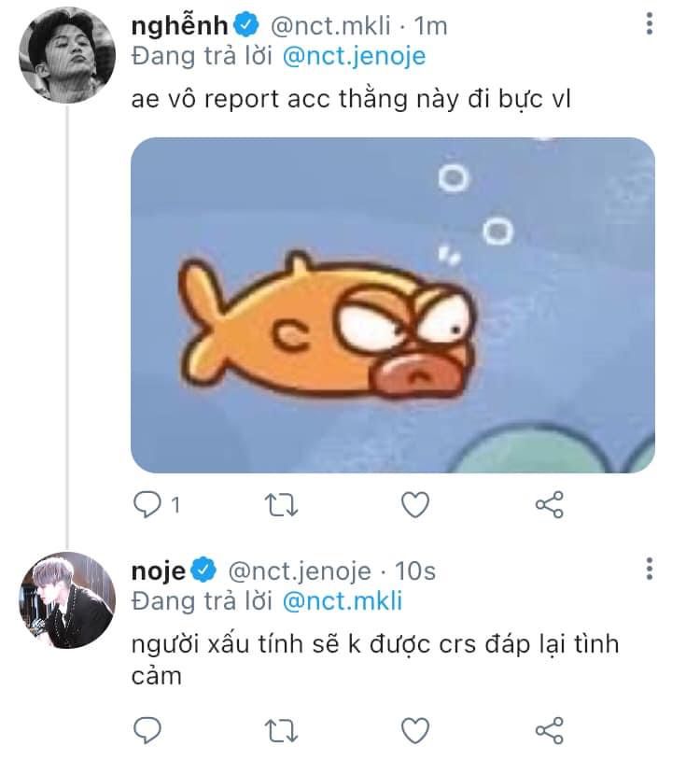Open nghễnh's profile picture
This screenshot has height=760, width=700.
(65, 58)
